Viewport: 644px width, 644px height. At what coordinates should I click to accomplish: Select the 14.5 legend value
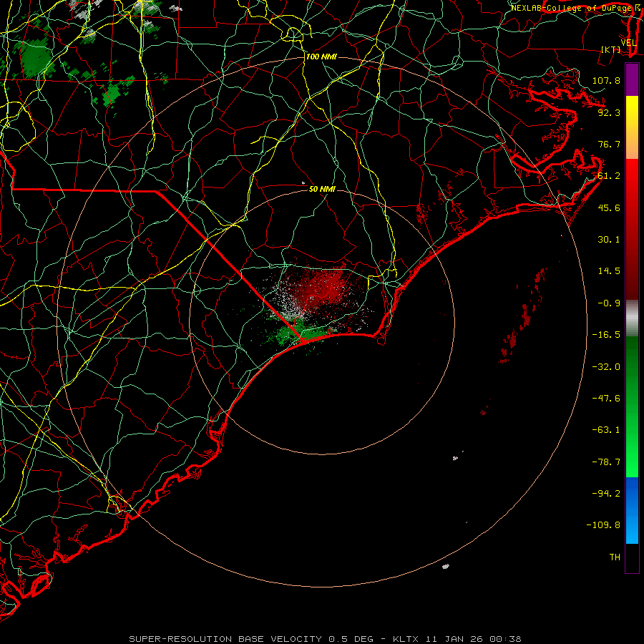pyautogui.click(x=609, y=271)
